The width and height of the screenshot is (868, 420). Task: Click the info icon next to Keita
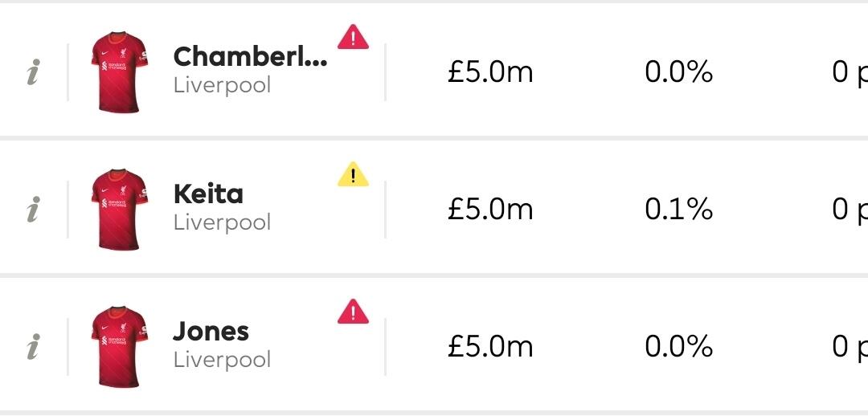pos(33,210)
